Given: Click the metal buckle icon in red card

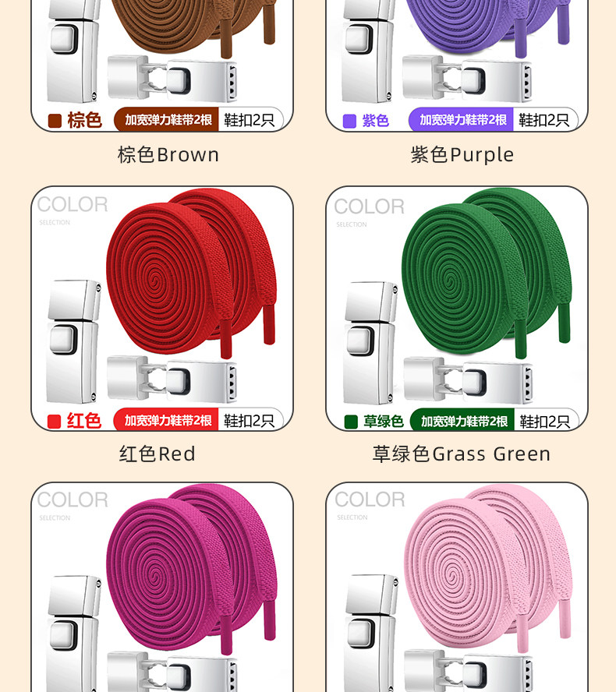Looking at the screenshot, I should pos(74,341).
